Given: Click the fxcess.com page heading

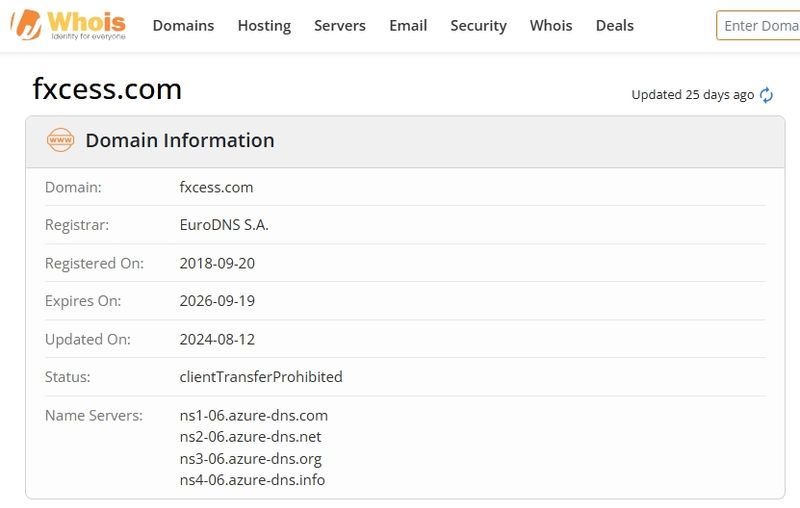Looking at the screenshot, I should [x=107, y=89].
